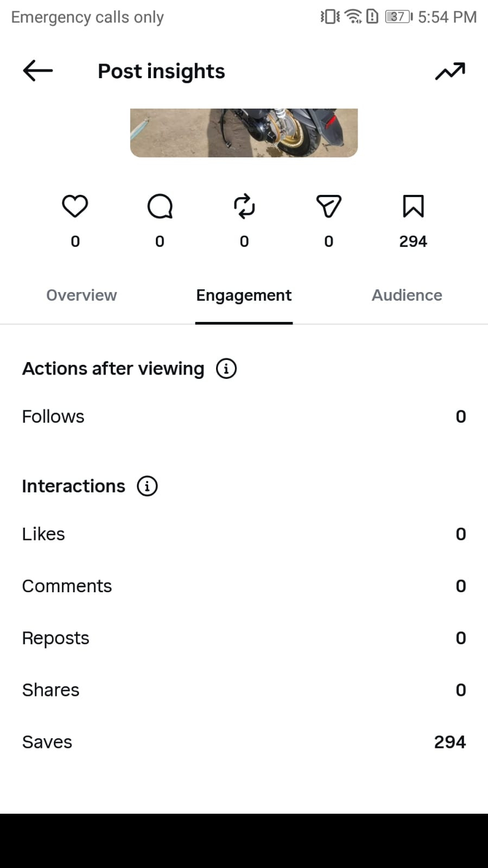Tap the Follows row
The image size is (488, 868).
244,416
